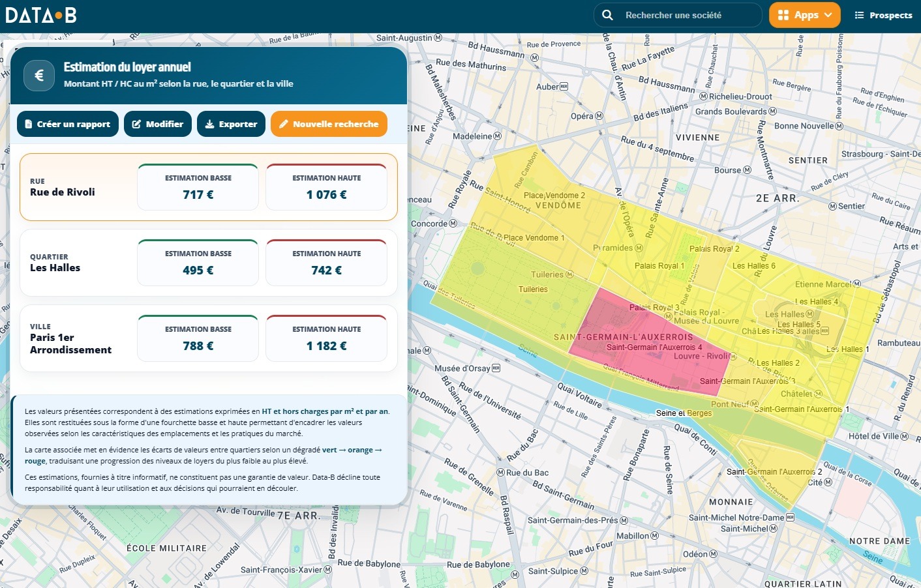Image resolution: width=921 pixels, height=588 pixels.
Task: Click the Prospects list icon
Action: 859,15
